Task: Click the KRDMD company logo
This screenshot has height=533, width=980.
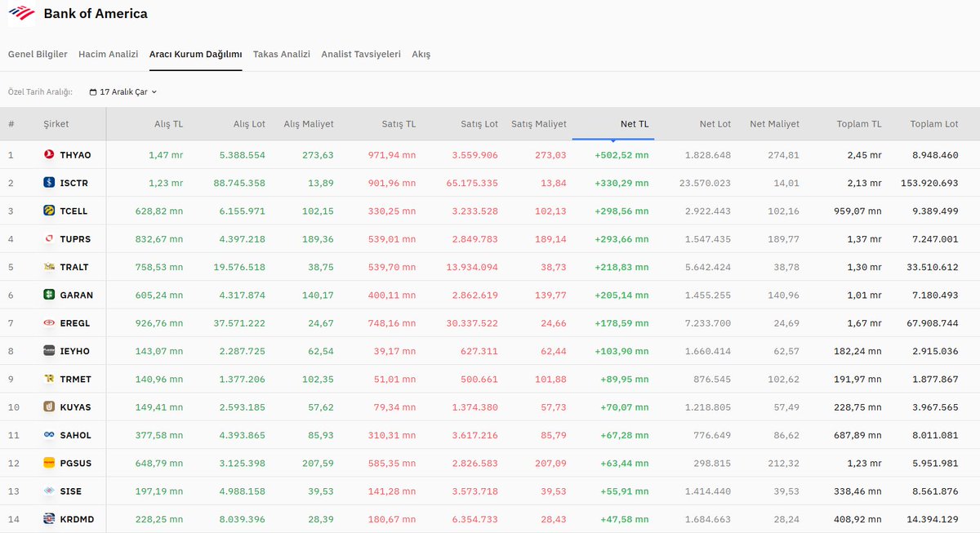Action: [50, 518]
